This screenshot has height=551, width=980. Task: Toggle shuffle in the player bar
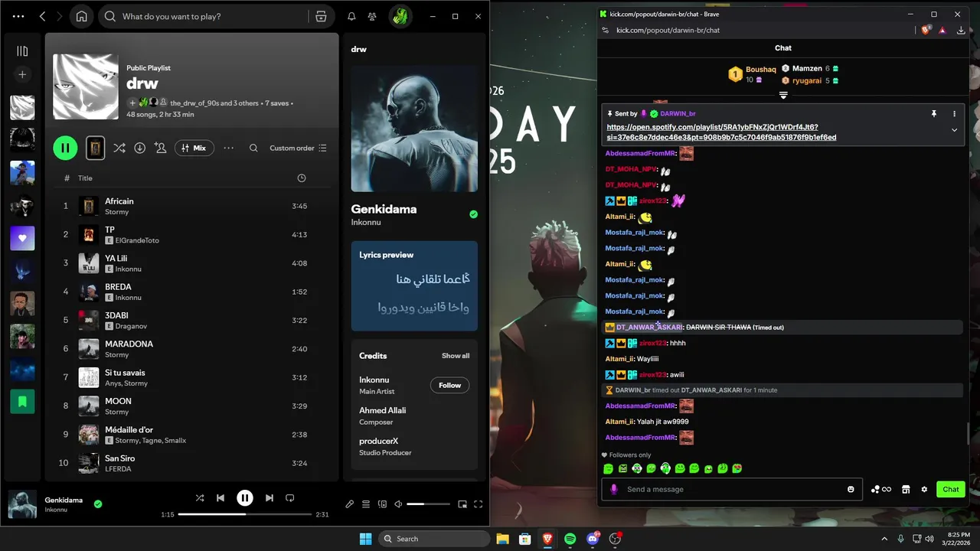(x=200, y=497)
